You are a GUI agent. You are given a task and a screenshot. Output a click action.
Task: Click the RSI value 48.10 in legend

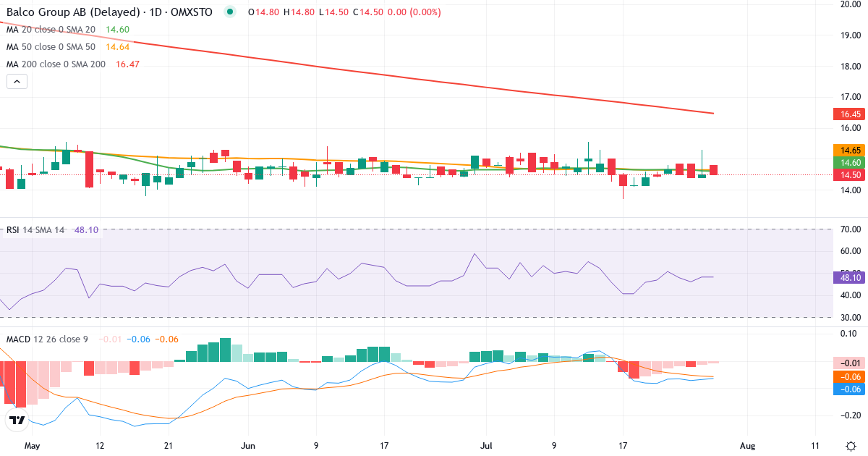point(87,230)
